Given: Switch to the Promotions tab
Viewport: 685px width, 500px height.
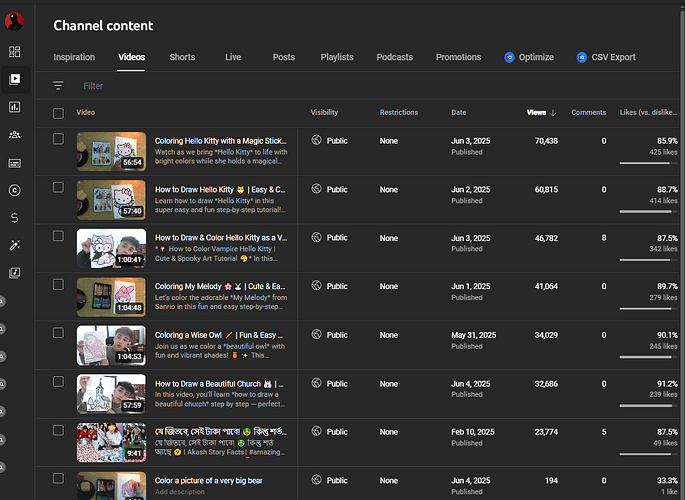Looking at the screenshot, I should point(458,57).
